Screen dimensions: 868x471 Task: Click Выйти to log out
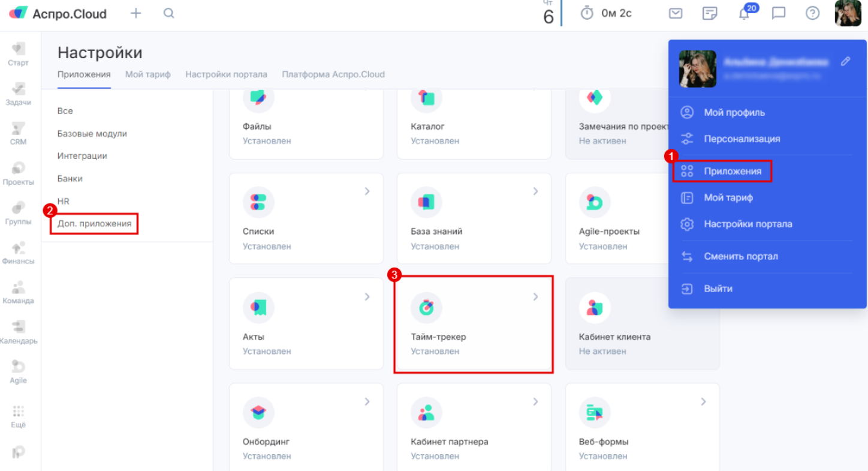(718, 289)
